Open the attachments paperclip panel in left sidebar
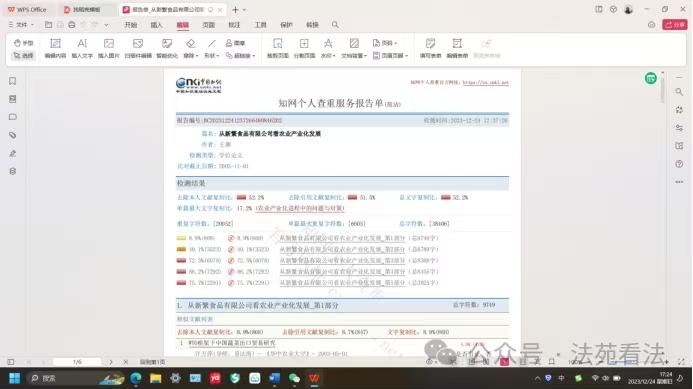The width and height of the screenshot is (693, 389). [12, 135]
